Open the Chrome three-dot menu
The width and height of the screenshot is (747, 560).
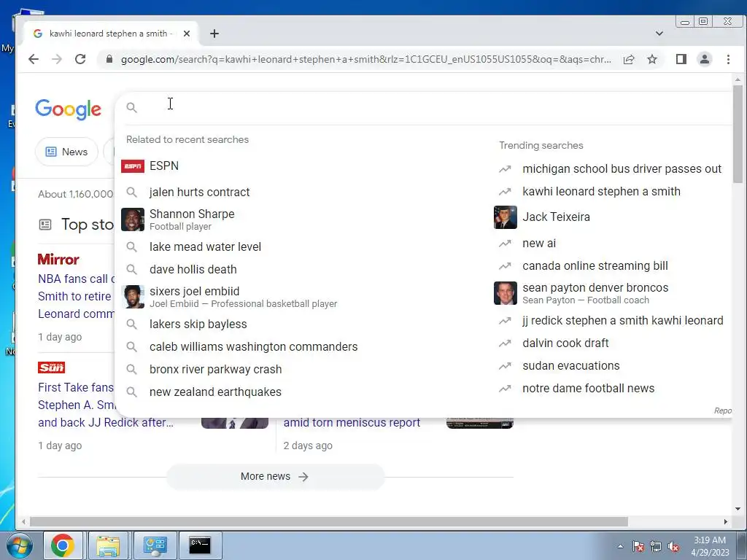pyautogui.click(x=728, y=59)
